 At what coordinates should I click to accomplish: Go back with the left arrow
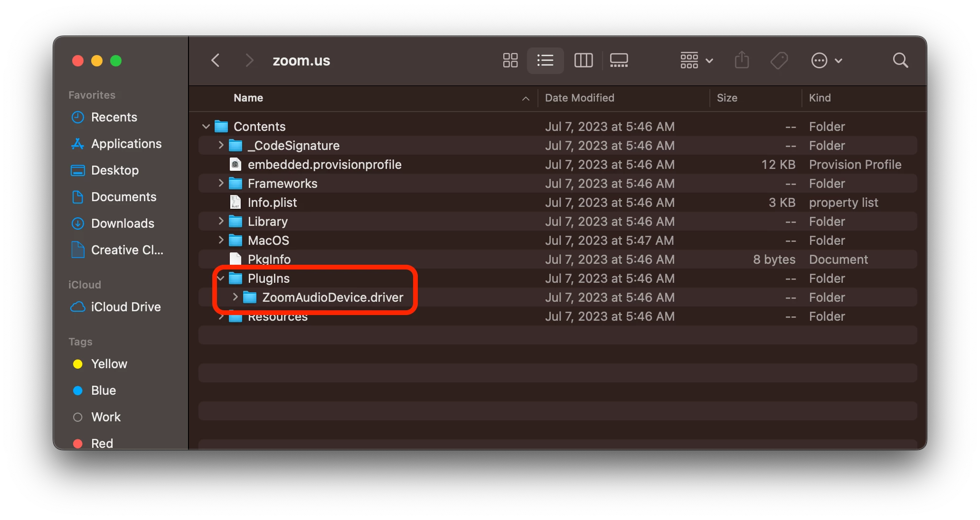[x=215, y=60]
